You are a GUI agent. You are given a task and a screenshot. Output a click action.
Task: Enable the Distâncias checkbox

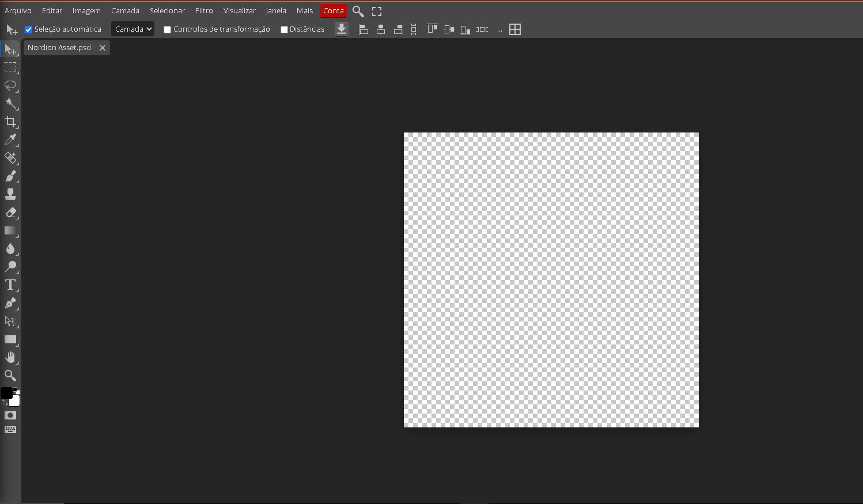284,29
